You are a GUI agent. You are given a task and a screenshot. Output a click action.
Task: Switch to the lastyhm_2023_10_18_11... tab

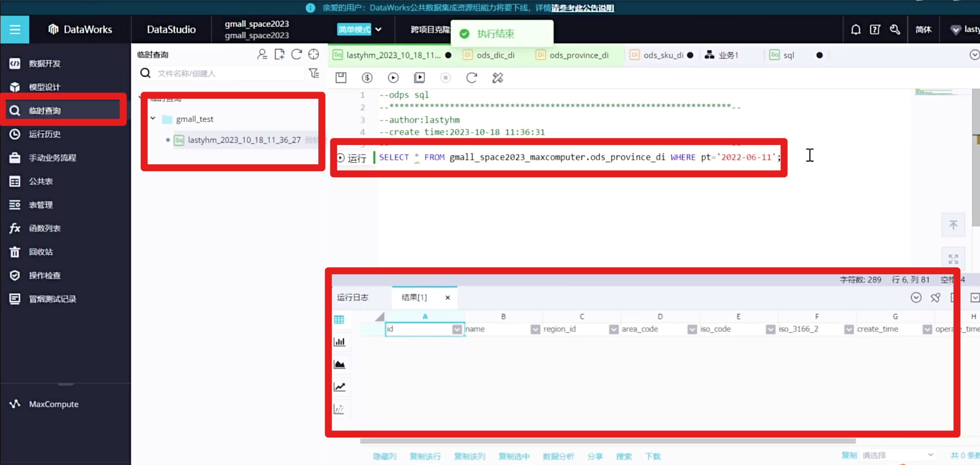tap(392, 55)
